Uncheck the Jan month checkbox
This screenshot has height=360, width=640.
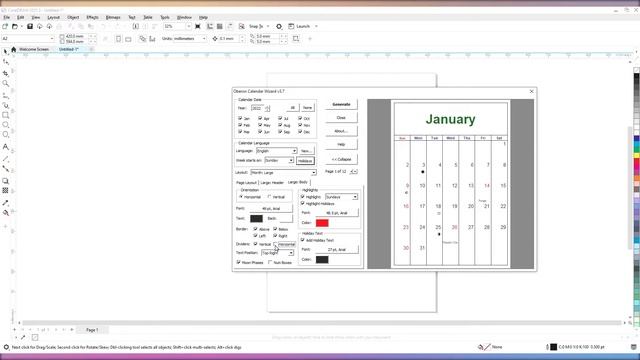[x=240, y=118]
